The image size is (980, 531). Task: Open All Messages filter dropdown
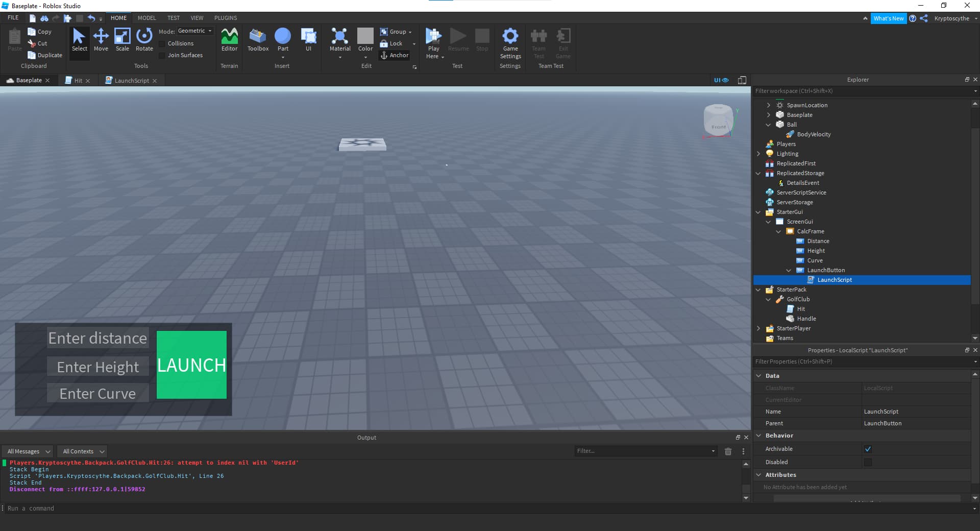[29, 451]
